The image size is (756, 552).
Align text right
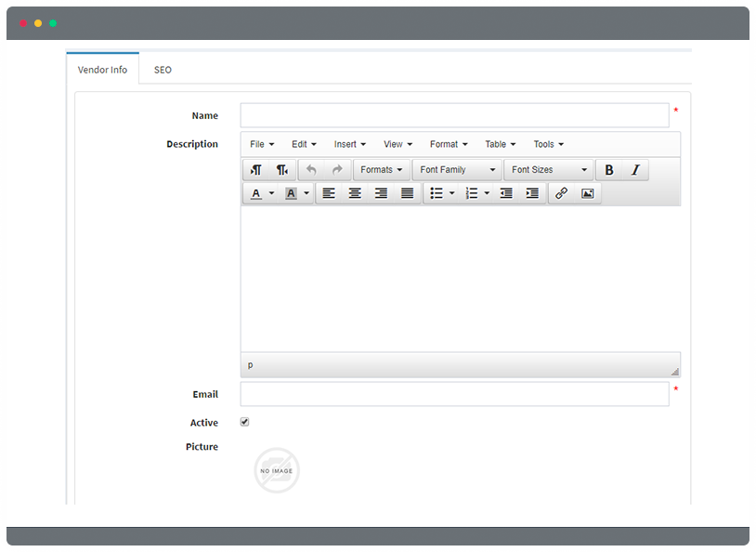click(x=381, y=193)
